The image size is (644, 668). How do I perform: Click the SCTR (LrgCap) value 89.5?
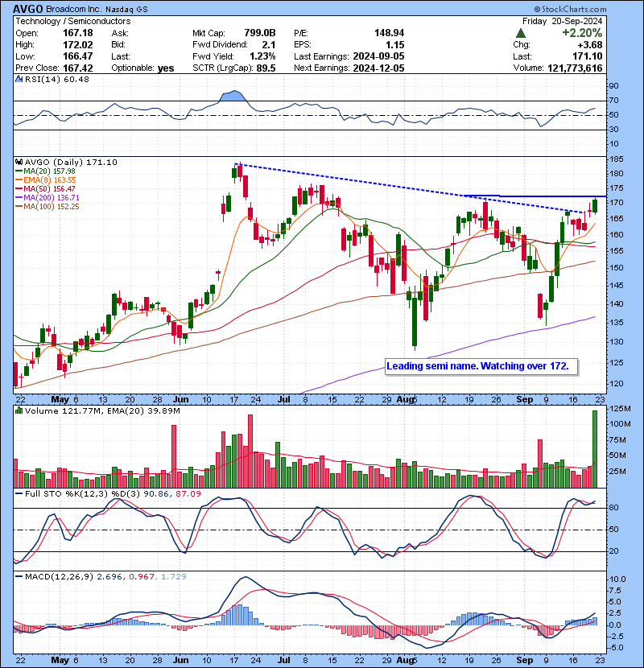click(x=266, y=68)
